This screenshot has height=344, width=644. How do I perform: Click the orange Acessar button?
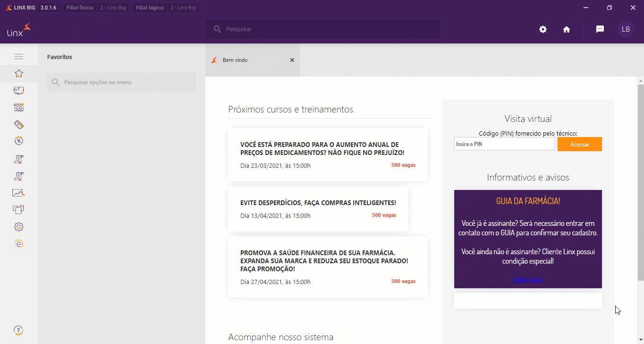click(x=579, y=144)
